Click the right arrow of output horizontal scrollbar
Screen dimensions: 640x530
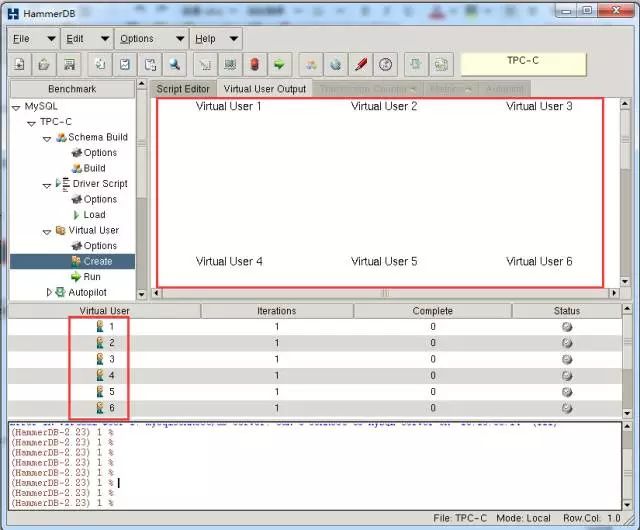614,293
